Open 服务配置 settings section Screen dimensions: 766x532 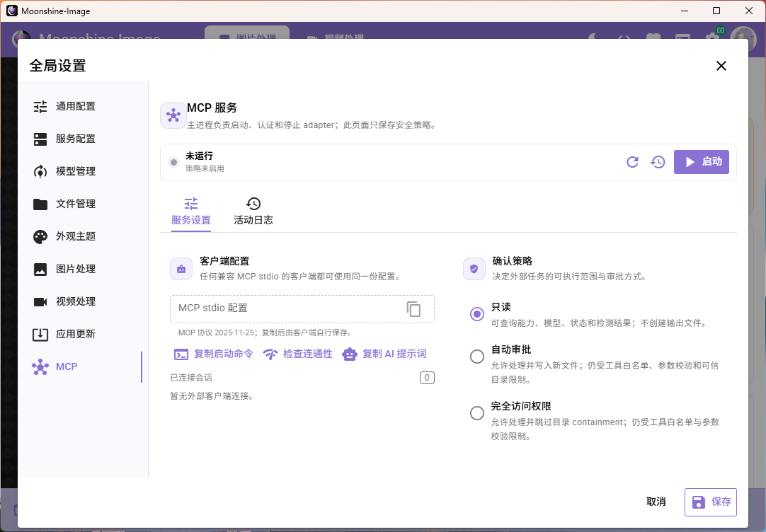[82, 139]
